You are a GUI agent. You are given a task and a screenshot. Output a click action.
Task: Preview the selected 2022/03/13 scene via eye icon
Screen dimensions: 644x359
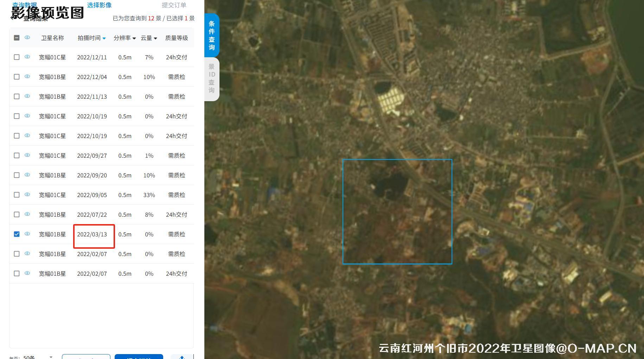pyautogui.click(x=27, y=234)
